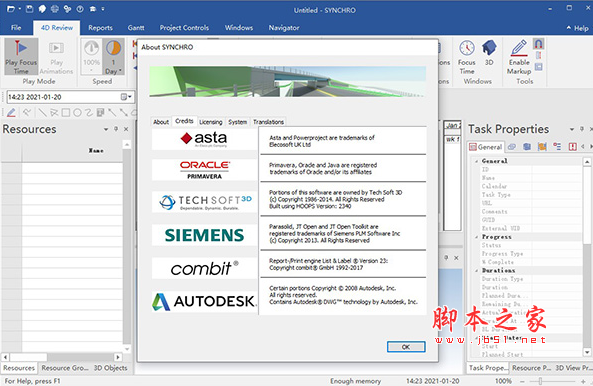Toggle the magnet snap icon in Tools
593x386 pixels.
[x=539, y=44]
